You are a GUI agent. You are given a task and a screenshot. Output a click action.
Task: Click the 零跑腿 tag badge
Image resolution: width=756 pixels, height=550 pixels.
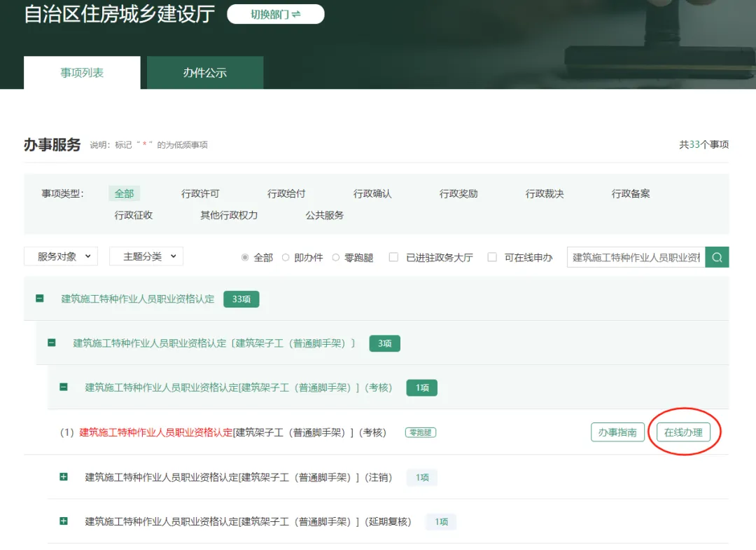(421, 432)
